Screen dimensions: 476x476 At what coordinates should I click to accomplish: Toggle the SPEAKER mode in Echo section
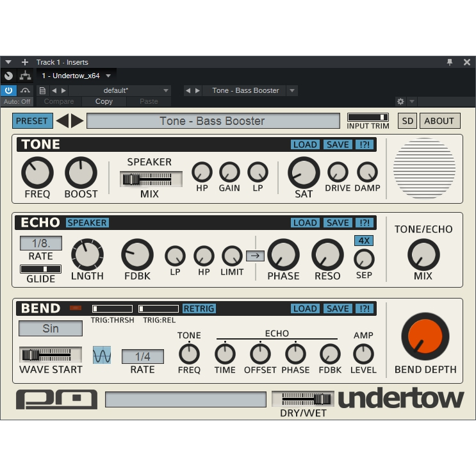87,223
